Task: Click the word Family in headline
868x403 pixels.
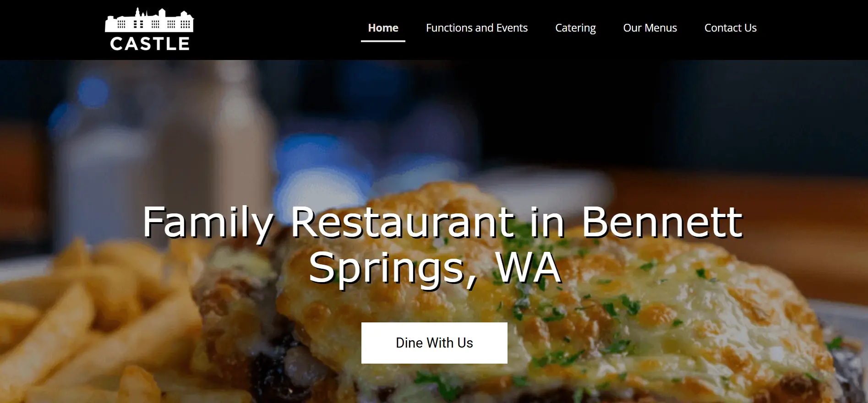Action: (x=208, y=223)
